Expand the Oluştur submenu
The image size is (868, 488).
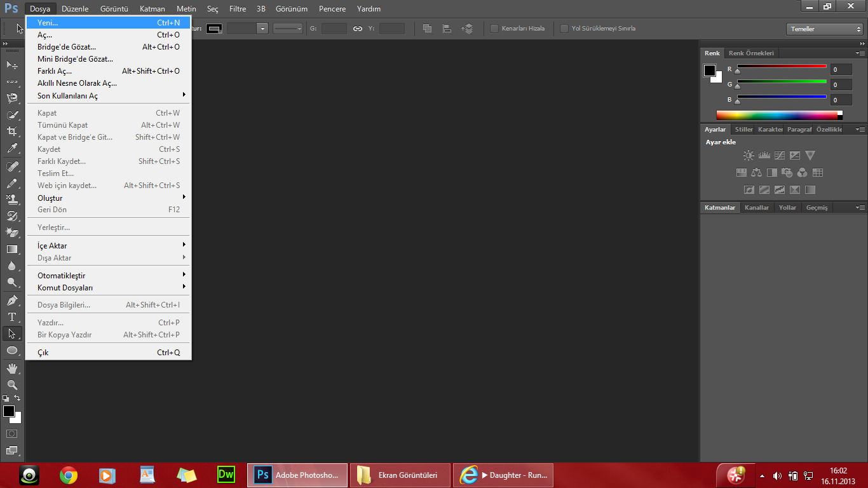click(x=108, y=198)
